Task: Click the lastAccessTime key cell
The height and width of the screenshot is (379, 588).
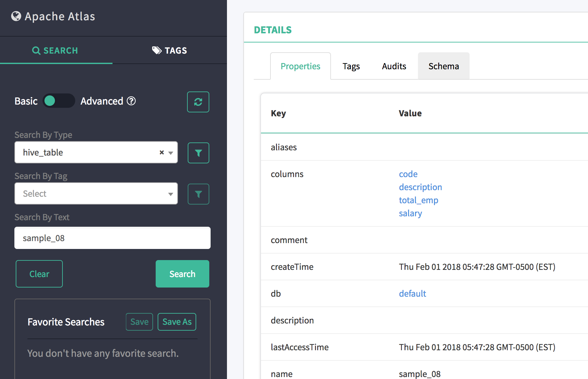Action: [300, 347]
